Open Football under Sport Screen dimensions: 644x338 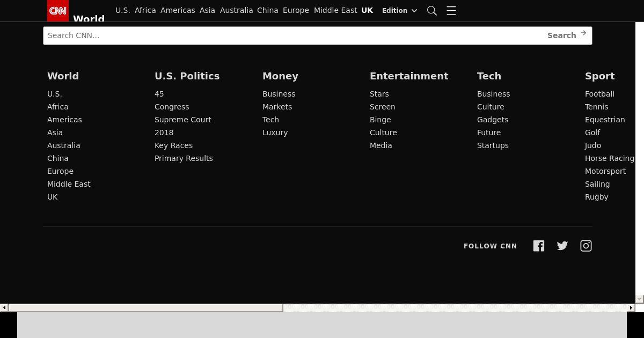(599, 94)
